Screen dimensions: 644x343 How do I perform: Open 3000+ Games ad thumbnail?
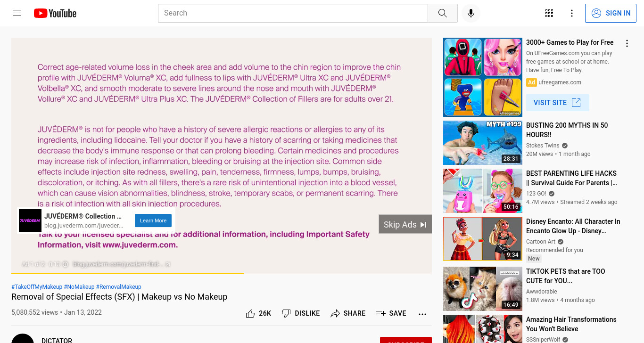coord(483,77)
